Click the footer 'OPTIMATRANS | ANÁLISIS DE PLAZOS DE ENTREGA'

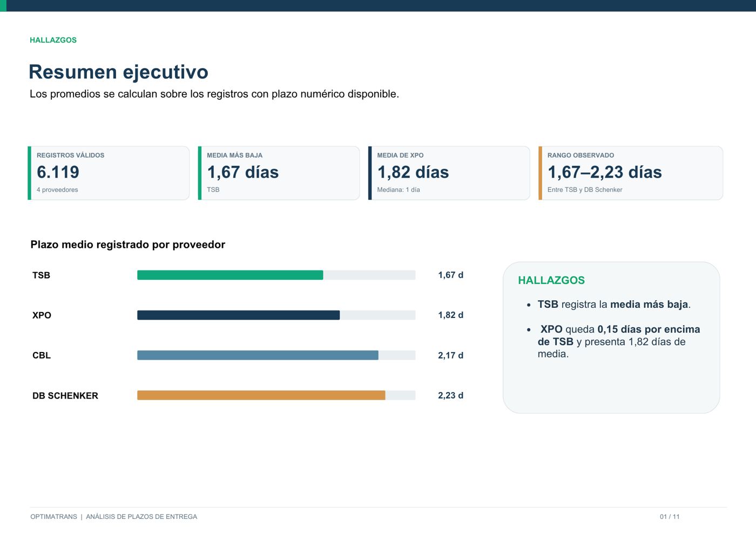point(114,517)
